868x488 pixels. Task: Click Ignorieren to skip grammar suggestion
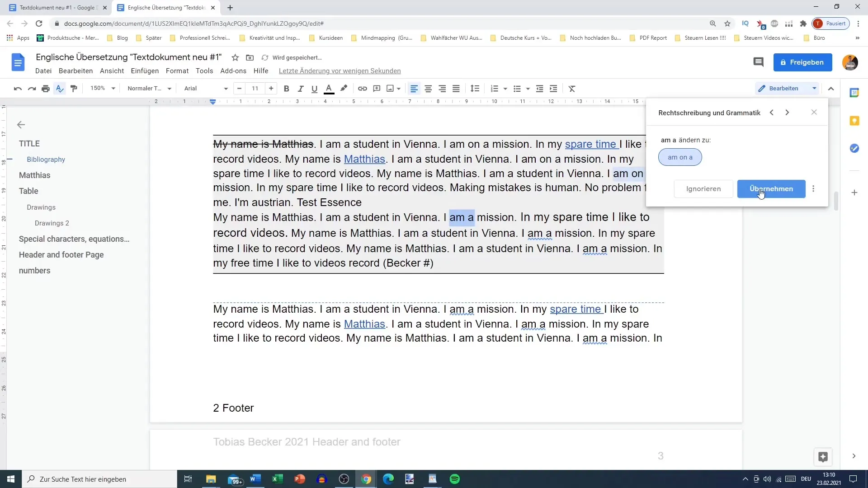pyautogui.click(x=703, y=189)
